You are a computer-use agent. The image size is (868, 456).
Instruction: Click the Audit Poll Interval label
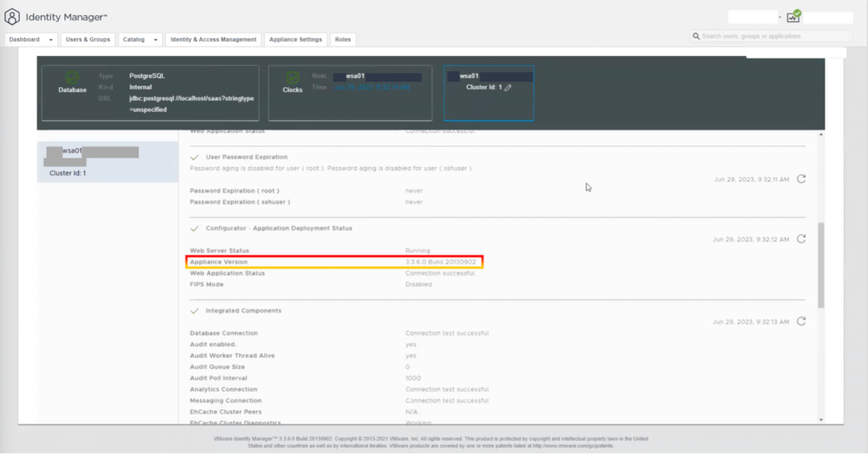tap(218, 378)
